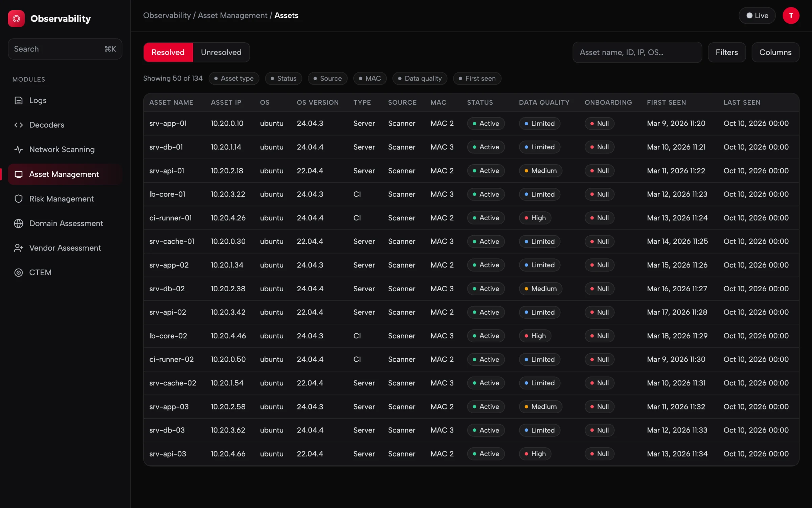Image resolution: width=812 pixels, height=508 pixels.
Task: Click IP address 10.20.4.26
Action: coord(228,218)
